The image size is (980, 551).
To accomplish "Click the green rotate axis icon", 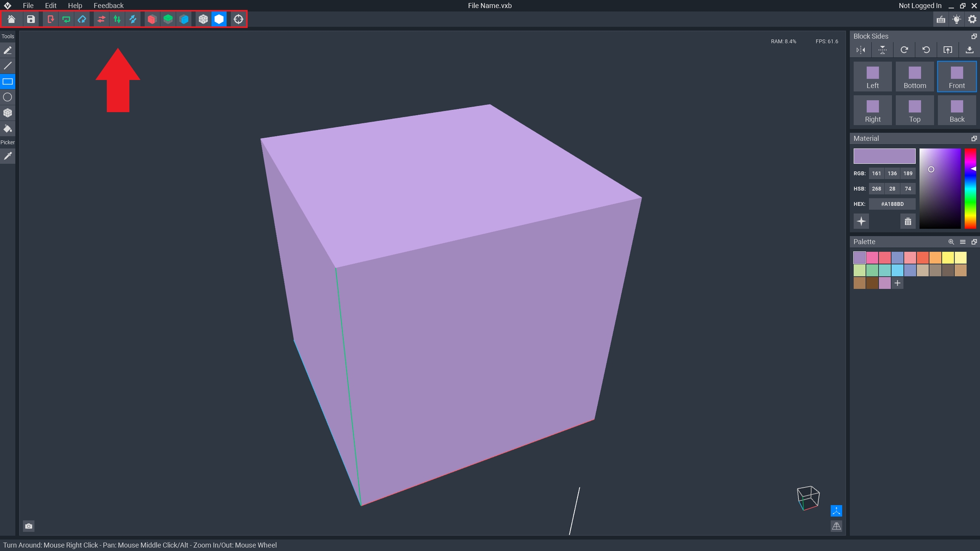I will point(66,19).
